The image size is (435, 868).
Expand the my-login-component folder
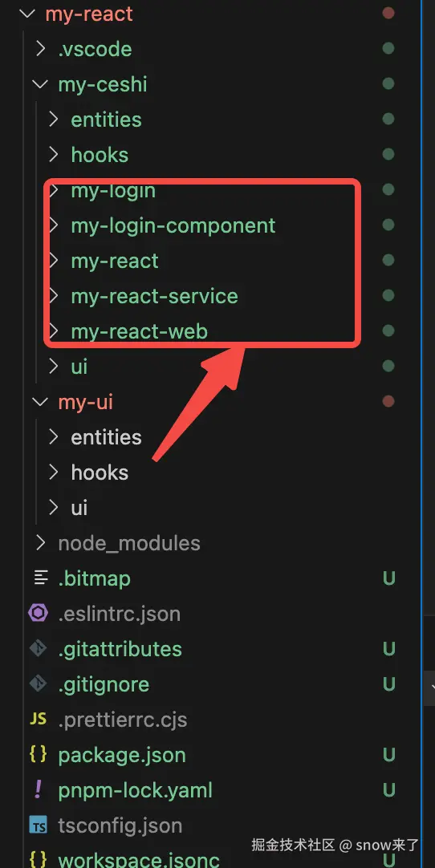(x=173, y=225)
